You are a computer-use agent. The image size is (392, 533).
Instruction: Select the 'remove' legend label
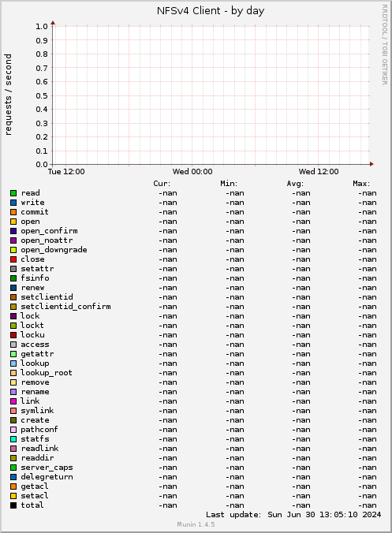tap(35, 382)
